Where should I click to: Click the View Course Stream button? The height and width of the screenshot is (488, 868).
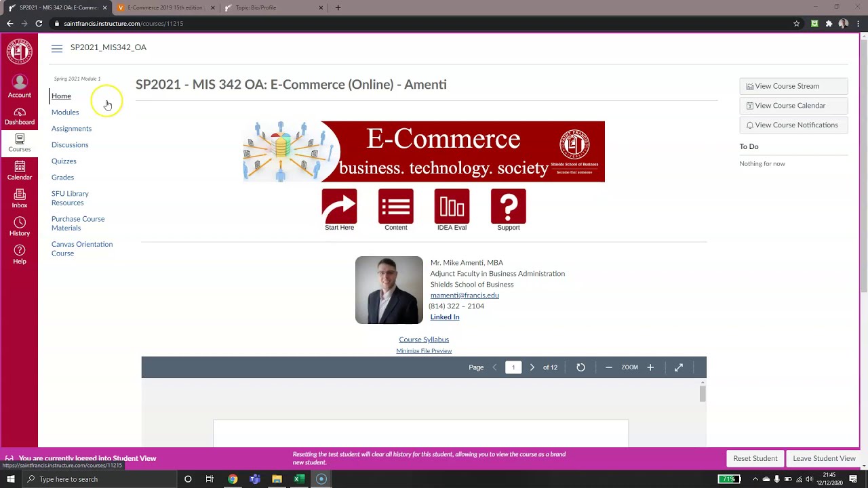coord(793,86)
